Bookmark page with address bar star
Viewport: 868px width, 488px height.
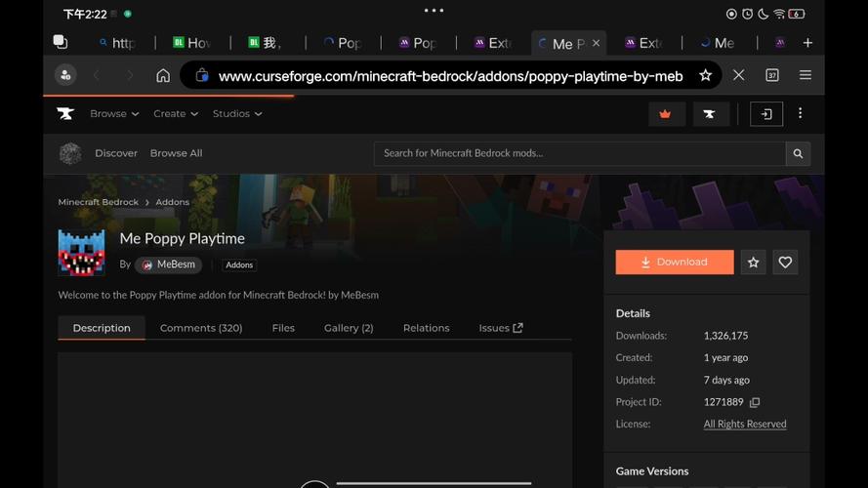click(705, 75)
